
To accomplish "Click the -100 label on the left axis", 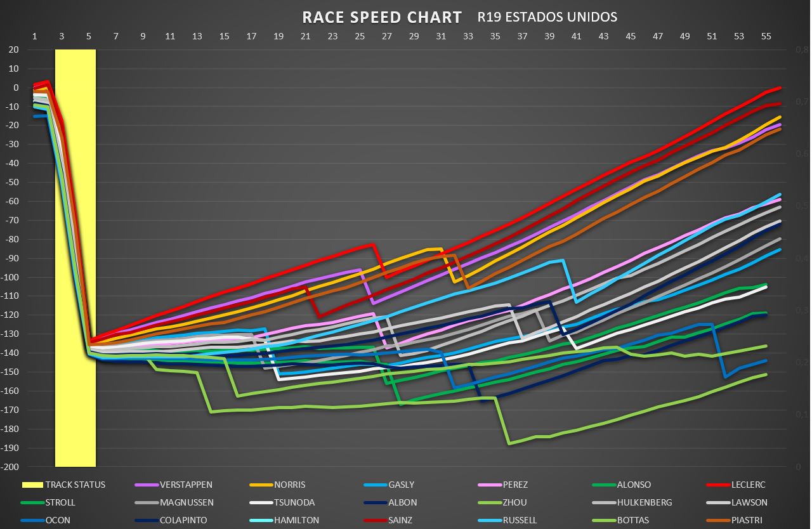I will pos(10,277).
